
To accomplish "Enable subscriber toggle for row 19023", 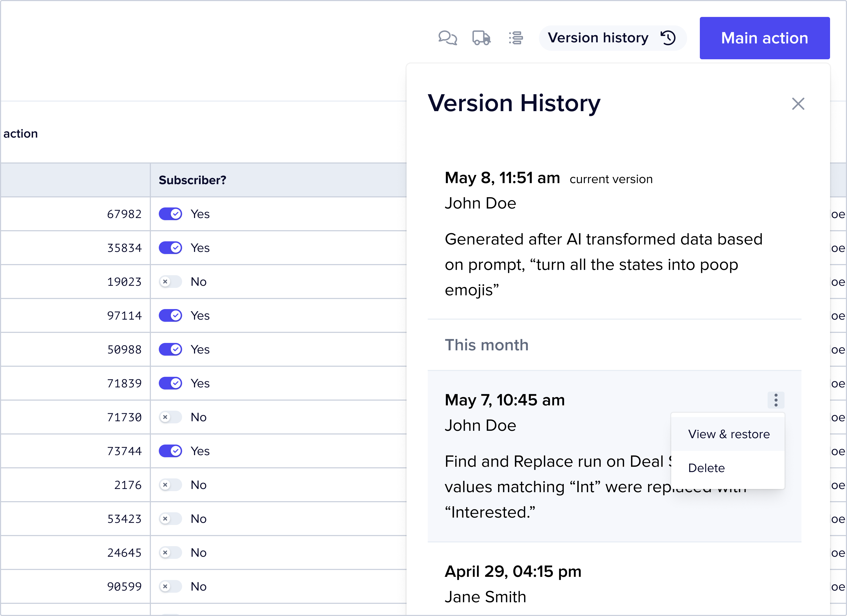I will point(170,282).
